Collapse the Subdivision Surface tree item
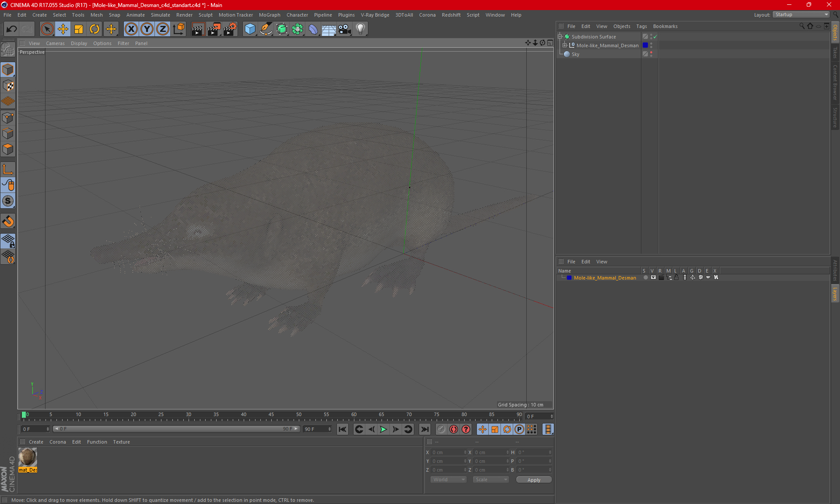Viewport: 840px width, 504px height. 560,36
